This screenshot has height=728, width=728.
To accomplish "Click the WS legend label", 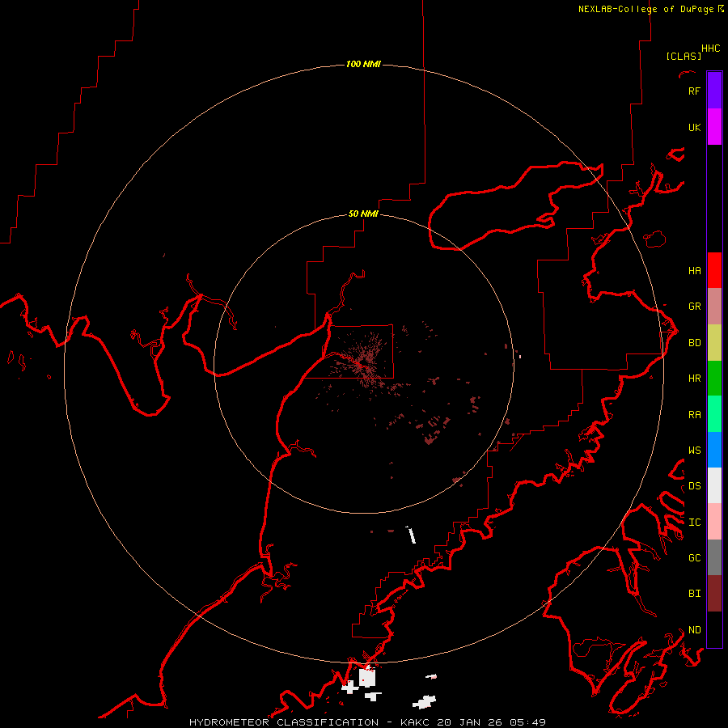I will 694,450.
